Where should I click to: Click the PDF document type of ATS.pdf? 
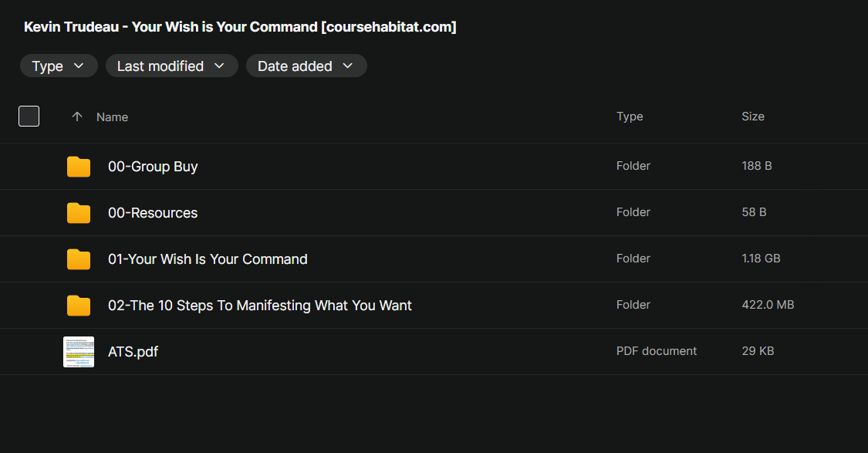pyautogui.click(x=657, y=351)
